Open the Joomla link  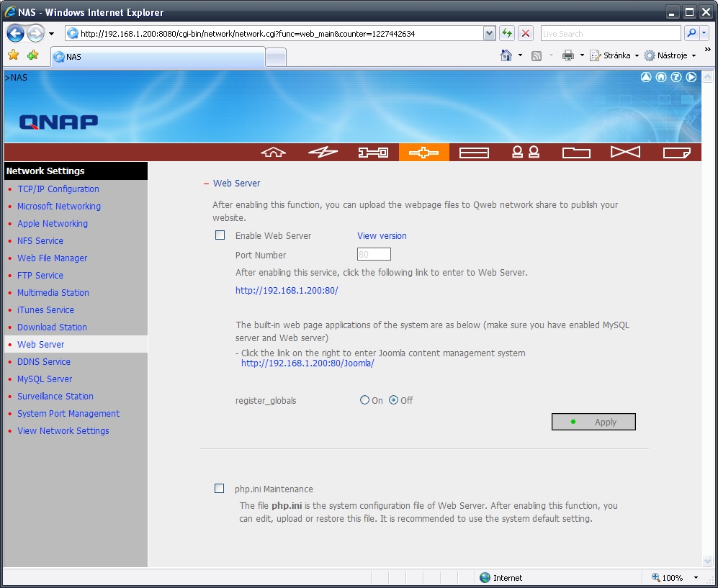coord(308,363)
